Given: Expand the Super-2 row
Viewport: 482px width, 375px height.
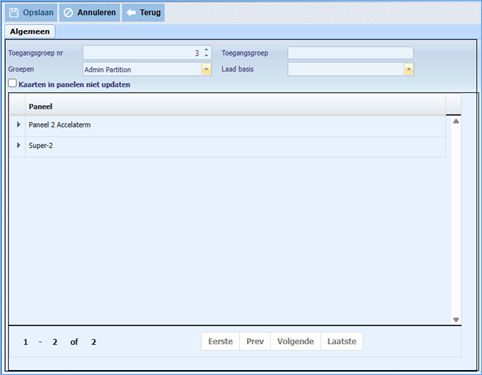Looking at the screenshot, I should 19,145.
